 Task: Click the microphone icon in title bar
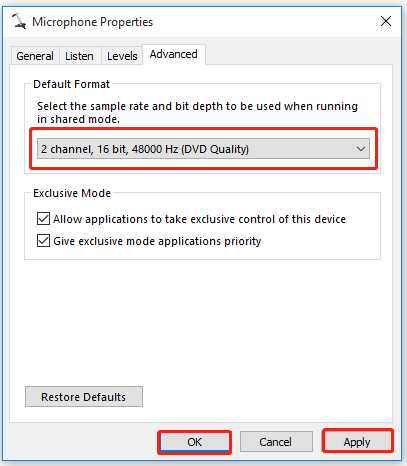19,21
